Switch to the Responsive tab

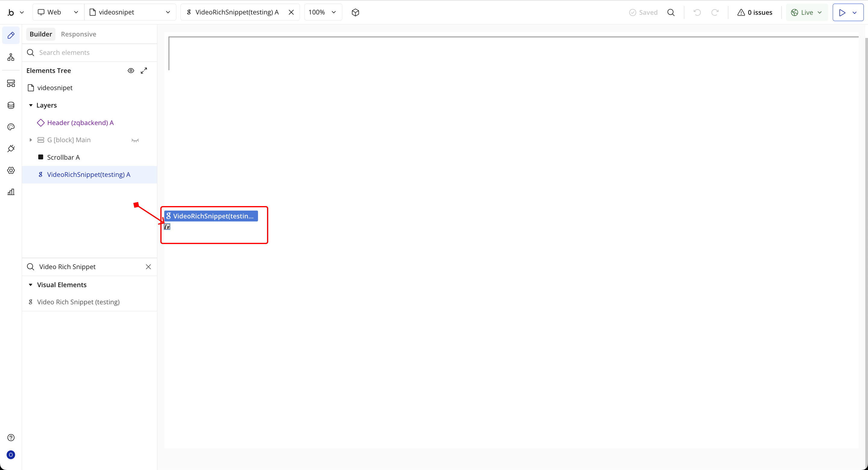point(78,34)
